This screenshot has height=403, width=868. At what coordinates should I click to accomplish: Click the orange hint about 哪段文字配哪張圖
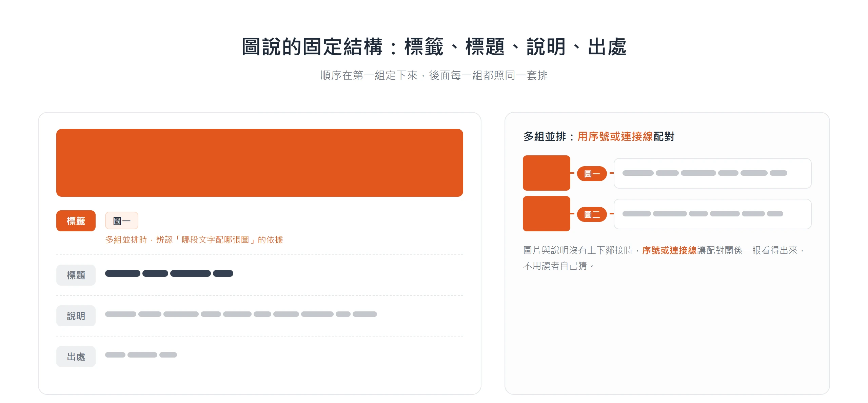pos(194,240)
